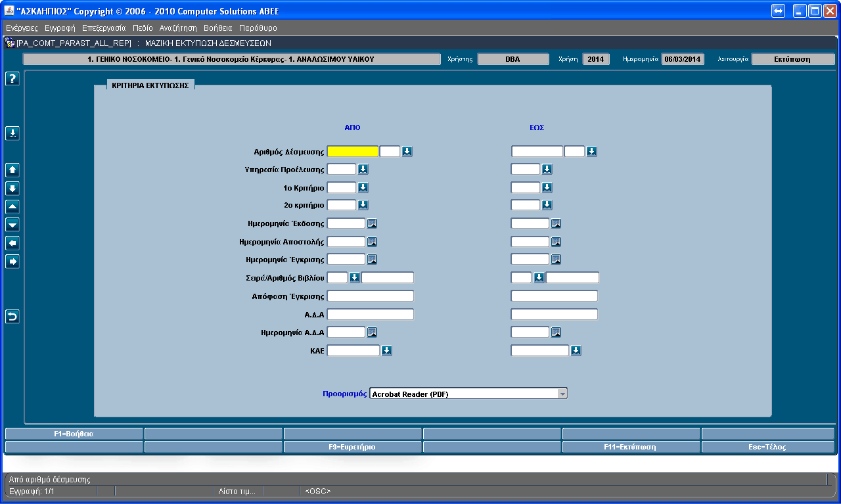Open calendar picker for Ημερομηνία Α.Δ.Α ΑΠΟ

tap(372, 332)
